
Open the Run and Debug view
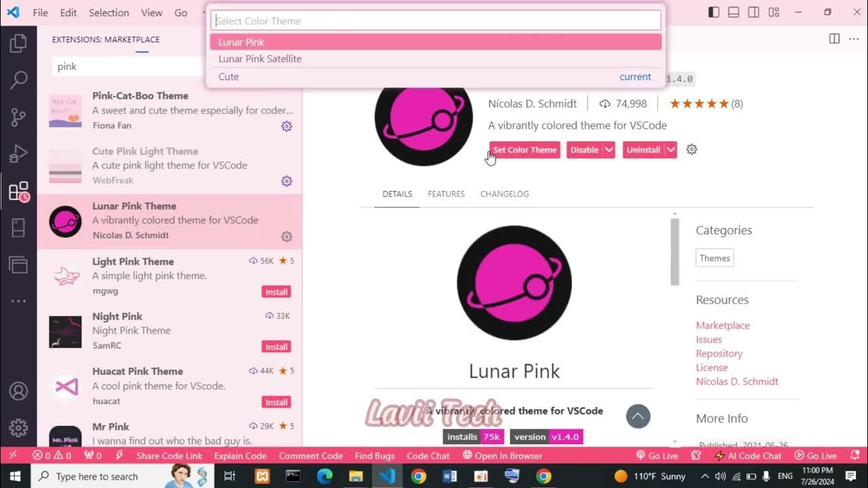click(18, 155)
